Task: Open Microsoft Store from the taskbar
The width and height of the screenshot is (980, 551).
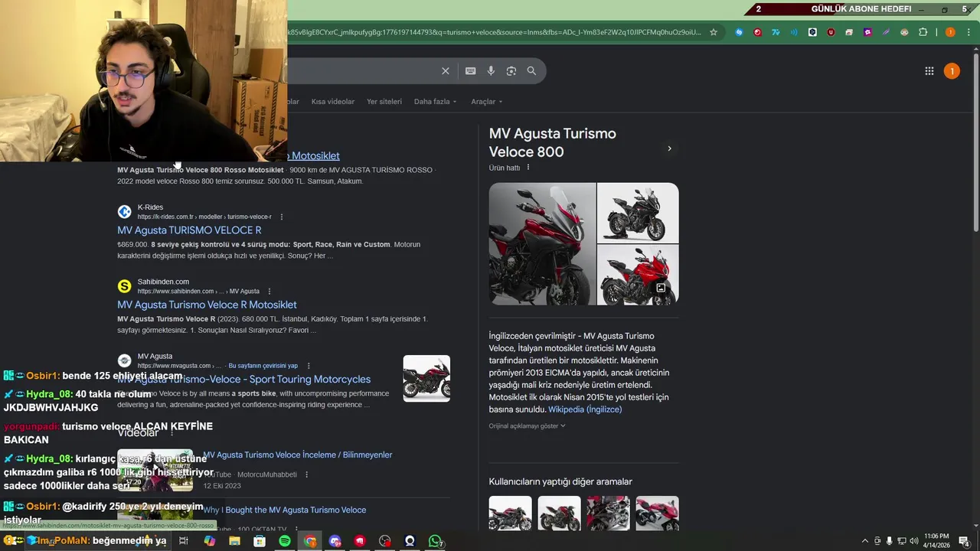Action: (260, 541)
